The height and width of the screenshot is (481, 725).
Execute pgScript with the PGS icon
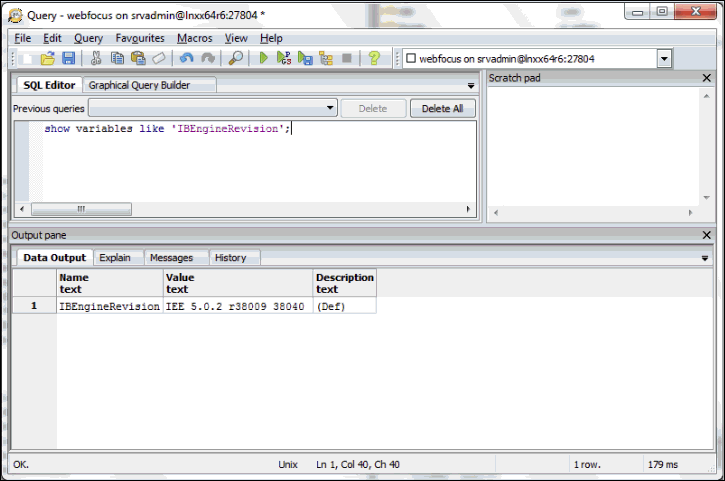pos(284,58)
